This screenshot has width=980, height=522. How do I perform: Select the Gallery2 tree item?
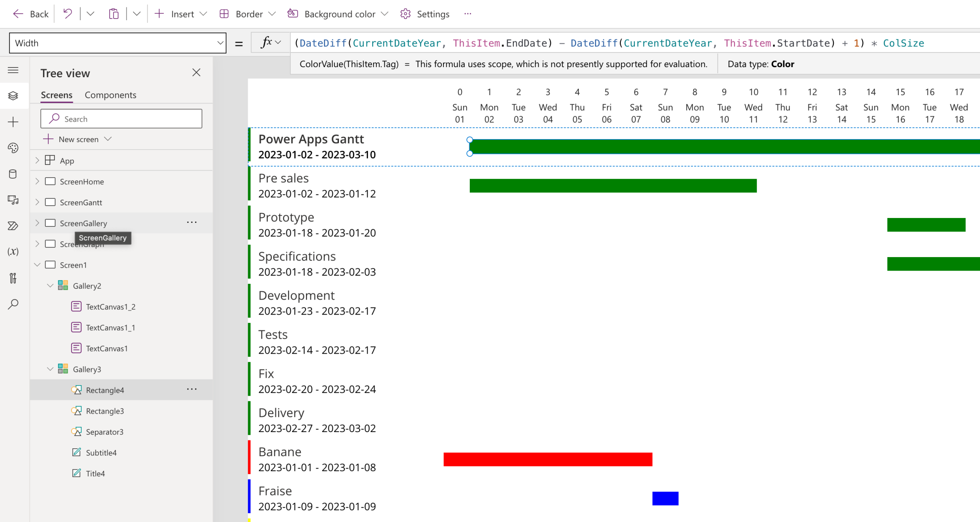(87, 286)
